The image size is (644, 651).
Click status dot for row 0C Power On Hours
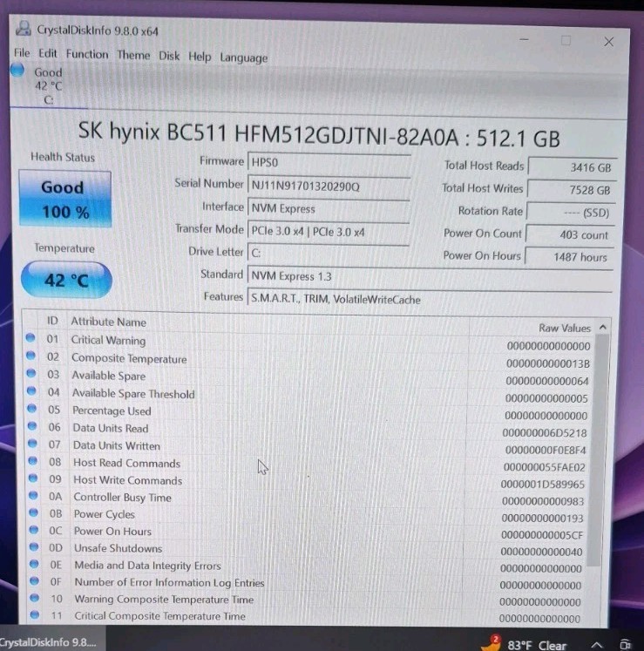[34, 530]
